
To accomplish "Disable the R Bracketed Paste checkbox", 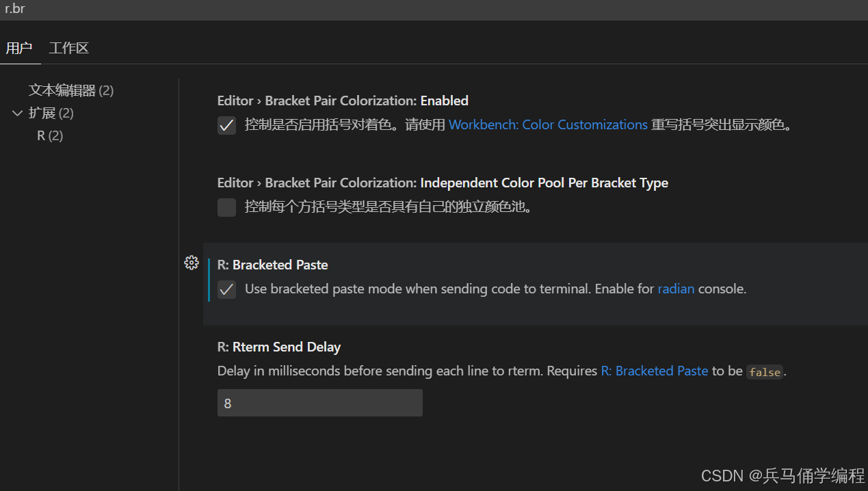I will pyautogui.click(x=226, y=289).
